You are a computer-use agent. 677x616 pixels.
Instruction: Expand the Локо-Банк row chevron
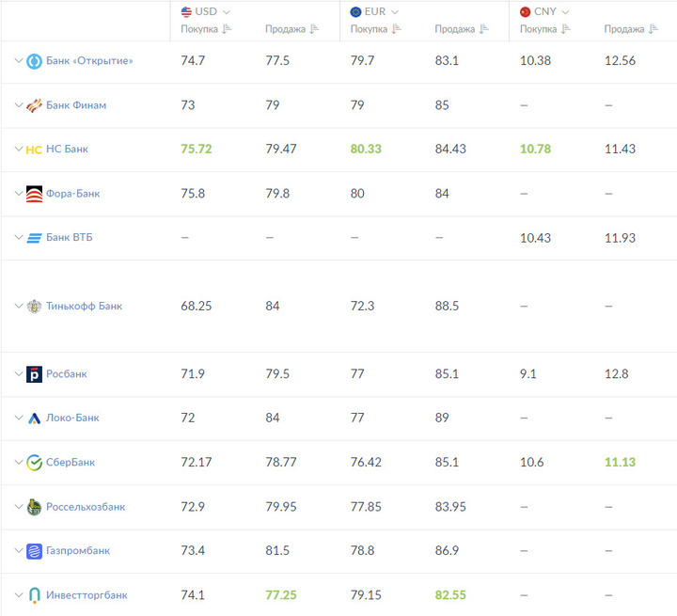pyautogui.click(x=19, y=418)
